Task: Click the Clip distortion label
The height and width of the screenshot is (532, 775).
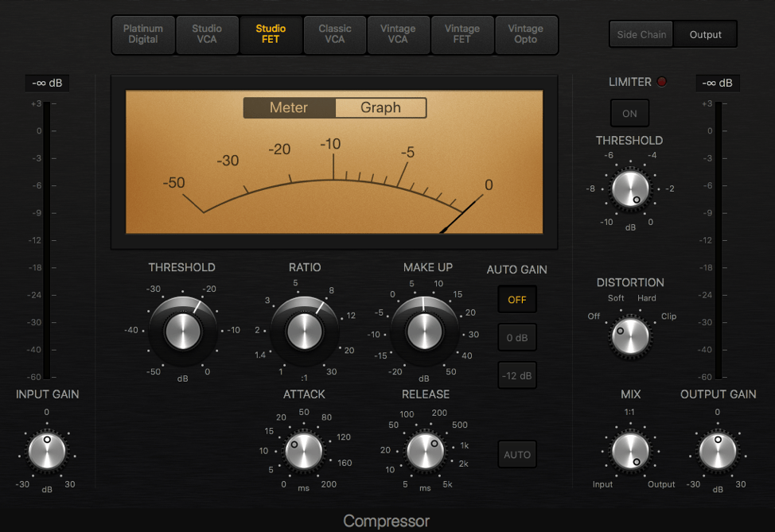Action: click(x=668, y=316)
